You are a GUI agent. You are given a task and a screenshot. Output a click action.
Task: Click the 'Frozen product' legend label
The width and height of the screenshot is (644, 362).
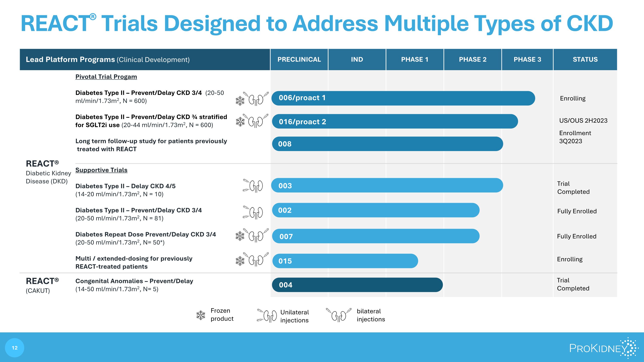pyautogui.click(x=222, y=315)
